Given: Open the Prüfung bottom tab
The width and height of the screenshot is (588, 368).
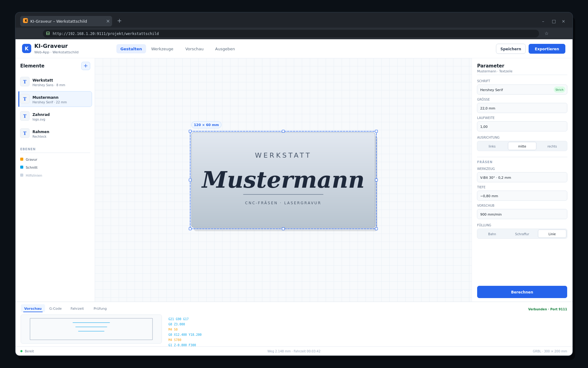Looking at the screenshot, I should pyautogui.click(x=100, y=309).
